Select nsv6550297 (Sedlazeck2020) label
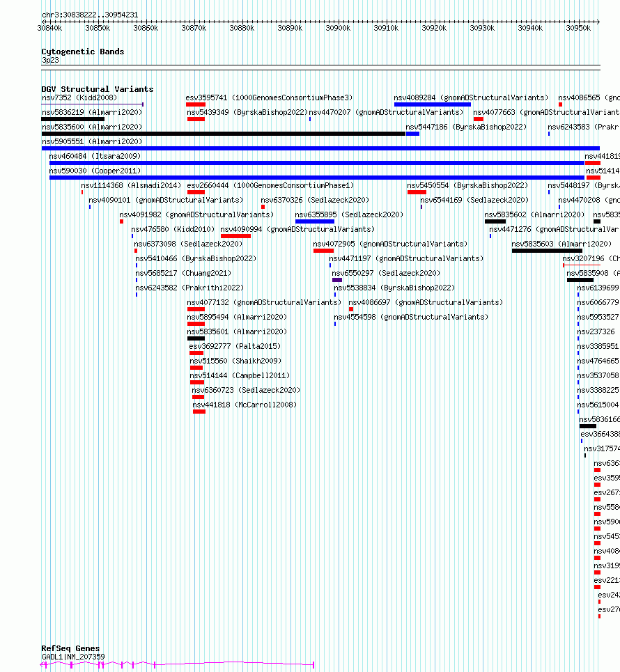The width and height of the screenshot is (620, 672). point(386,273)
